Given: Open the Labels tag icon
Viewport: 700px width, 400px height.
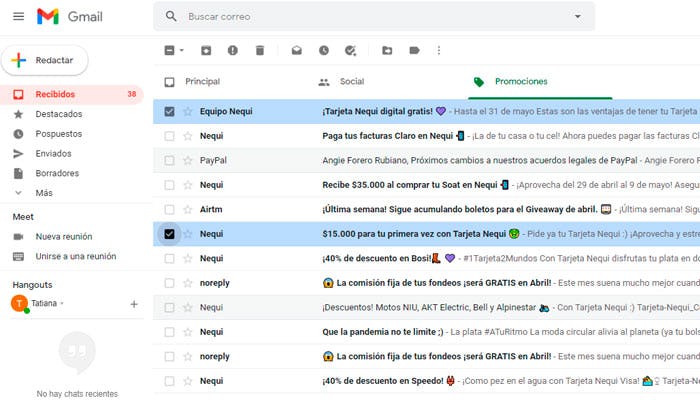Looking at the screenshot, I should click(x=414, y=50).
